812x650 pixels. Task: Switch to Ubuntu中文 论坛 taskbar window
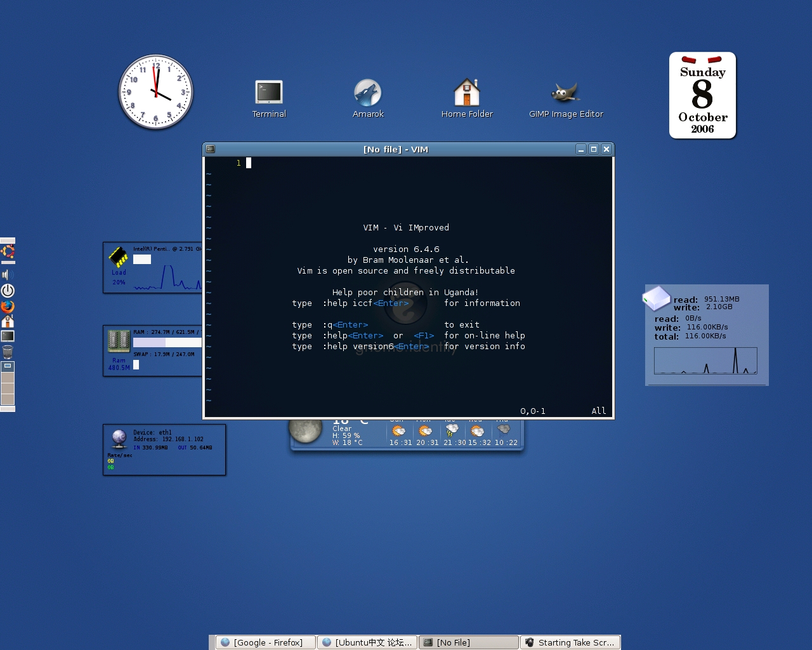pos(367,642)
